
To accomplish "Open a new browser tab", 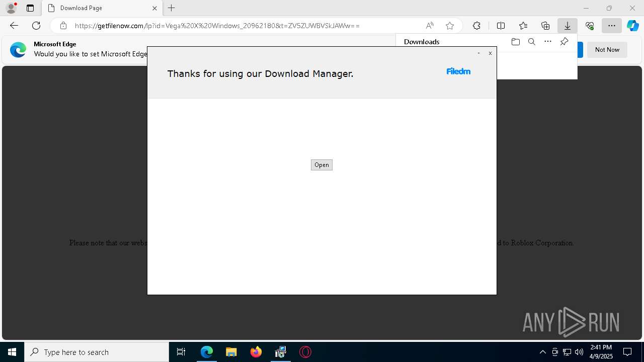I will [x=172, y=8].
